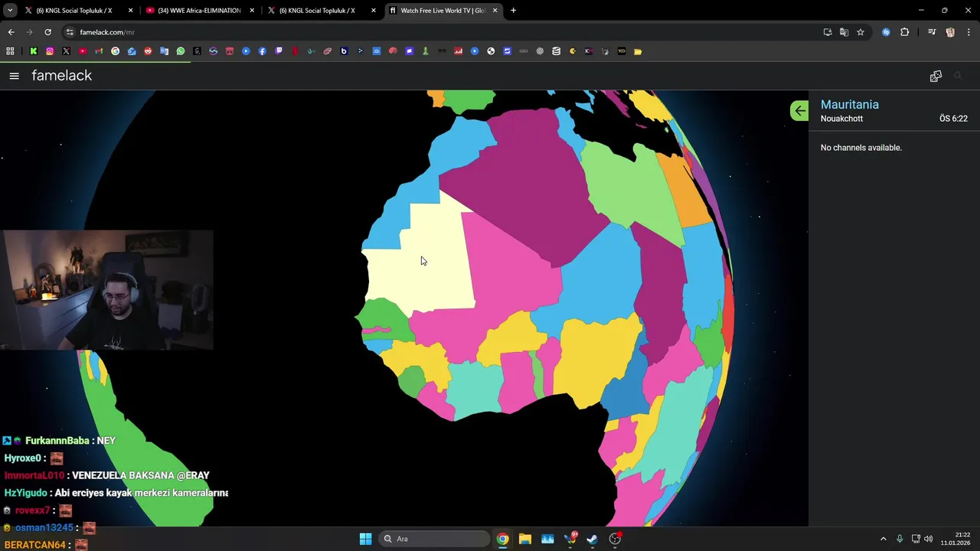Open the tab search dropdown arrow
980x551 pixels.
click(10, 11)
